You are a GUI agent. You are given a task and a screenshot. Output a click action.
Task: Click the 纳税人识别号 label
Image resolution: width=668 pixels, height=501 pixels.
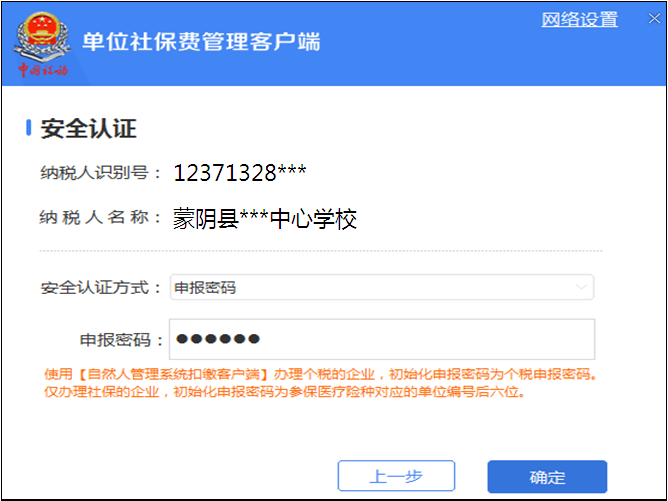101,173
